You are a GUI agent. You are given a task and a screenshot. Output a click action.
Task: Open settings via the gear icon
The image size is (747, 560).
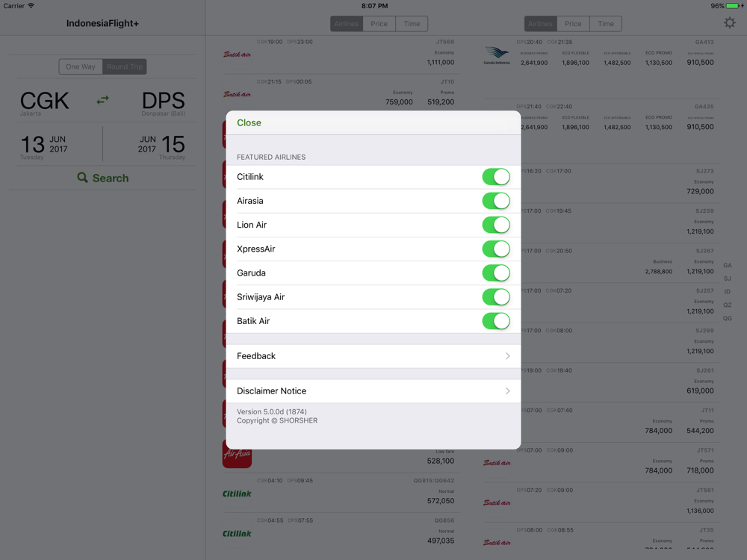pyautogui.click(x=729, y=23)
